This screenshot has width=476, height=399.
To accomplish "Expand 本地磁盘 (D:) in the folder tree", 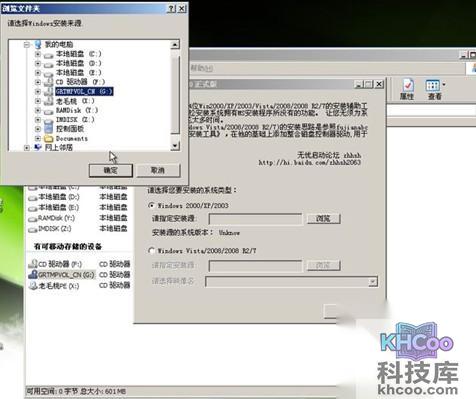I will pos(38,63).
